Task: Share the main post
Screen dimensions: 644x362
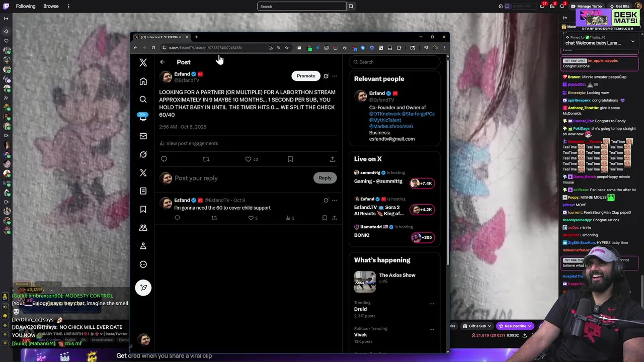Action: (333, 159)
